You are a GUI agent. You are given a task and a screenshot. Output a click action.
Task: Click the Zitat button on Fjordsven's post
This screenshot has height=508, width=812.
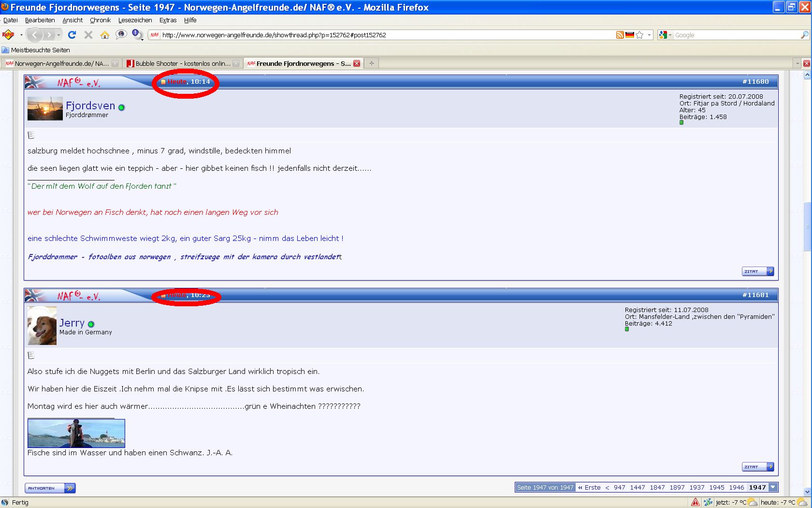pyautogui.click(x=757, y=271)
